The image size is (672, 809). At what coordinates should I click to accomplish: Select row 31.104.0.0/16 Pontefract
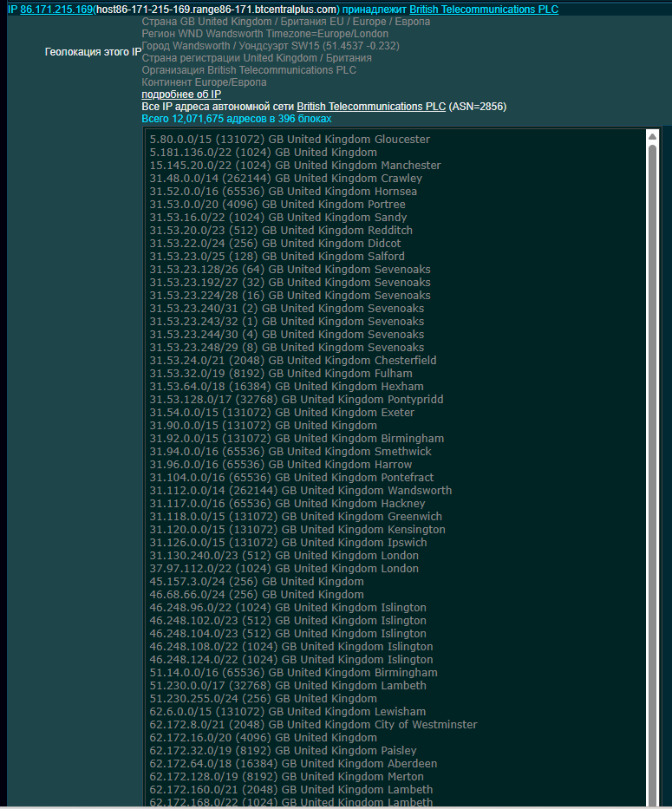tap(291, 477)
